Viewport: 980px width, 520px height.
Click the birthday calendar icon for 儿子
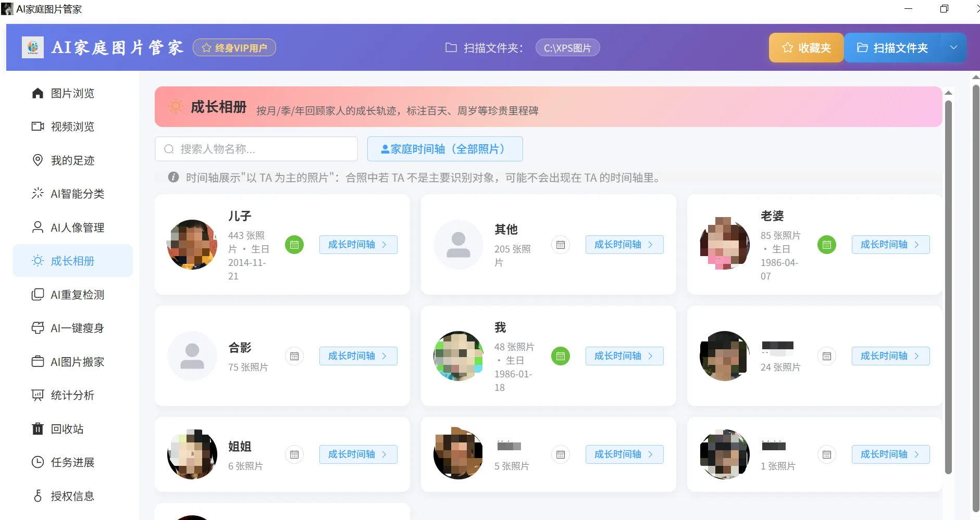coord(294,245)
